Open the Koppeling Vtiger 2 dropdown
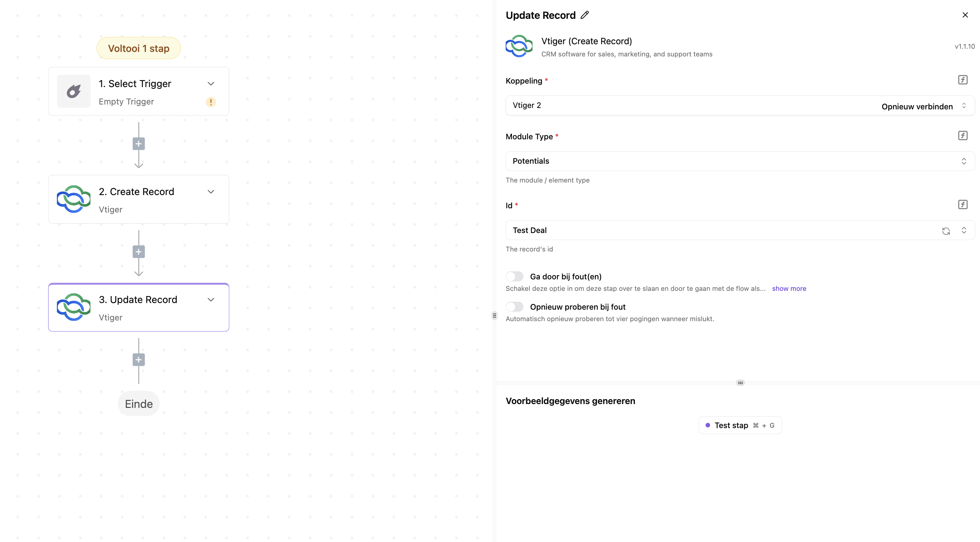 pyautogui.click(x=740, y=106)
